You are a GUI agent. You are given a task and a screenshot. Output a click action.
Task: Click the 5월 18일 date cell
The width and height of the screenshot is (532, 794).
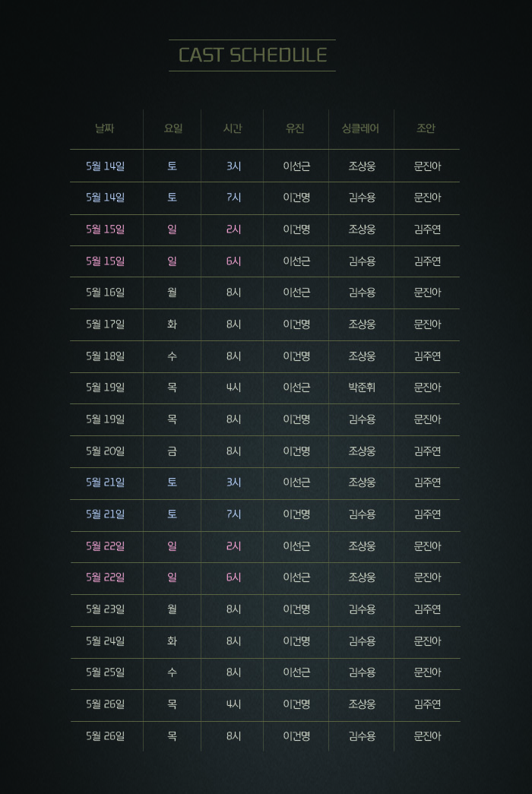pos(106,356)
